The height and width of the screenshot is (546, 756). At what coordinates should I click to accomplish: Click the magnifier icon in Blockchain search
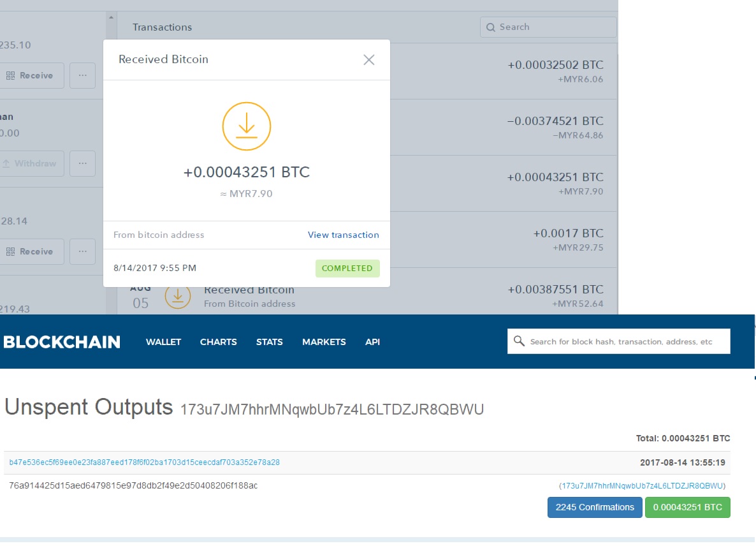tap(519, 341)
